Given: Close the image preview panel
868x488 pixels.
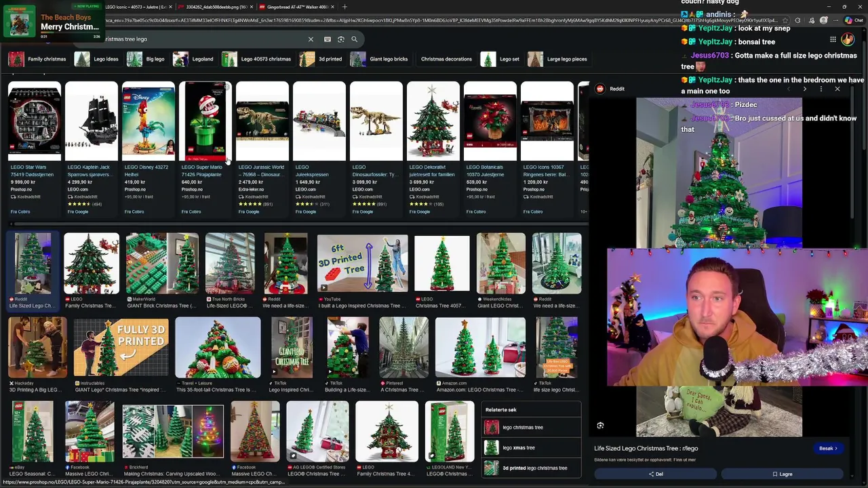Looking at the screenshot, I should click(837, 89).
